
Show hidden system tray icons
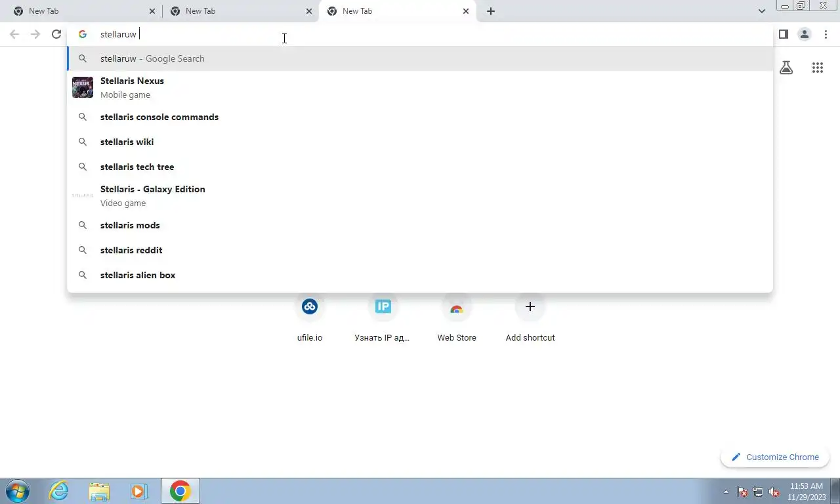pyautogui.click(x=726, y=492)
